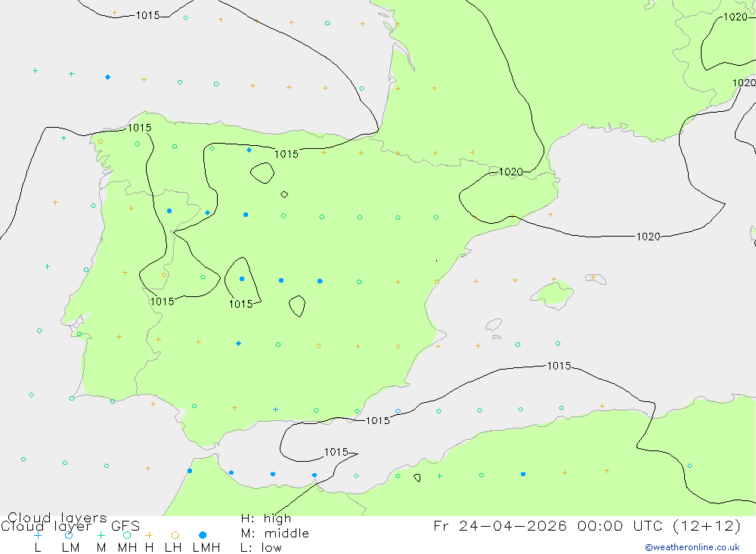Image resolution: width=756 pixels, height=554 pixels.
Task: Click the 'M: middle' legend text
Action: coord(275,534)
